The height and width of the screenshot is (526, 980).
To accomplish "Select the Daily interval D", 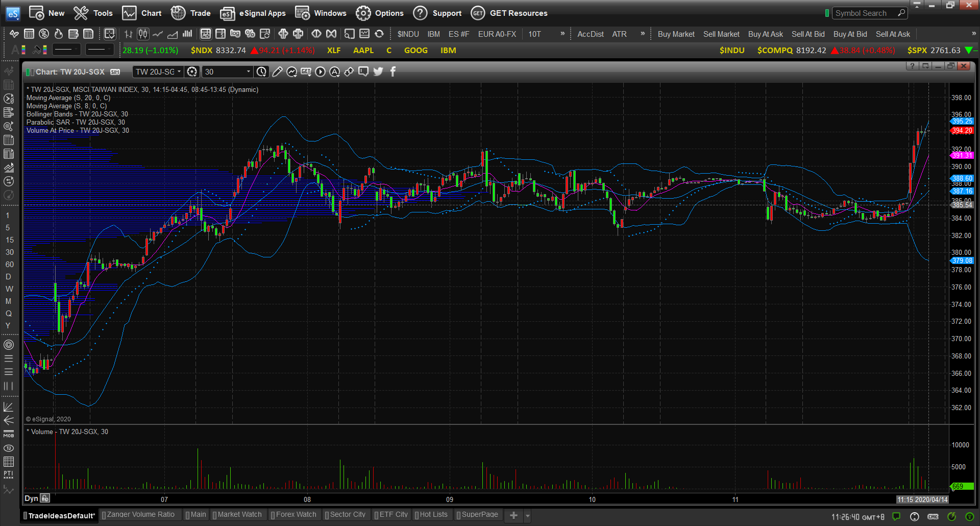I will (x=8, y=276).
